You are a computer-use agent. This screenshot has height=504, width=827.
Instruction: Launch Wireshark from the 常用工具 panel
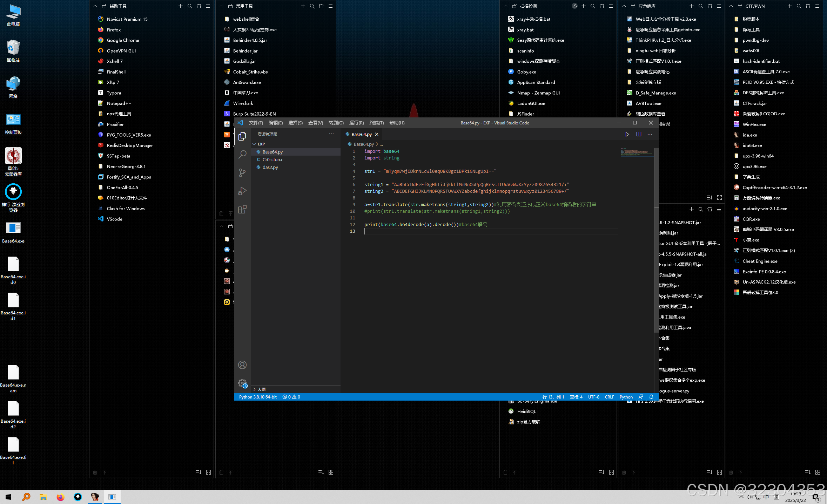coord(243,103)
